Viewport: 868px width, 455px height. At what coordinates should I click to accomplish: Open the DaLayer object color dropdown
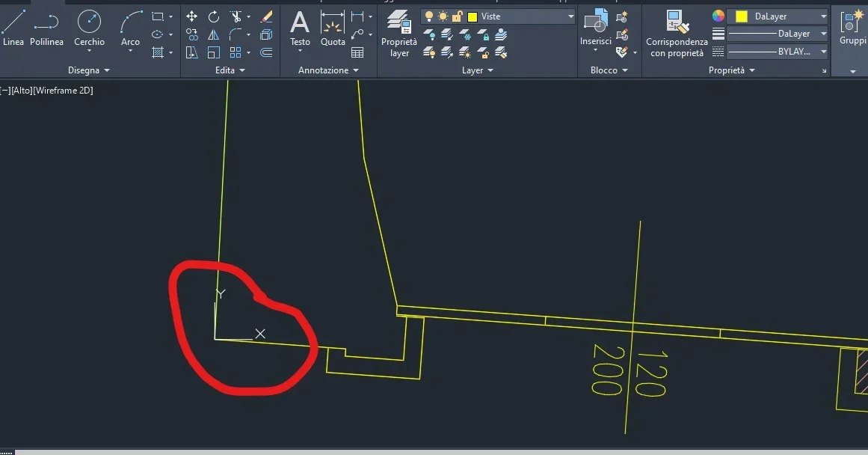click(823, 16)
